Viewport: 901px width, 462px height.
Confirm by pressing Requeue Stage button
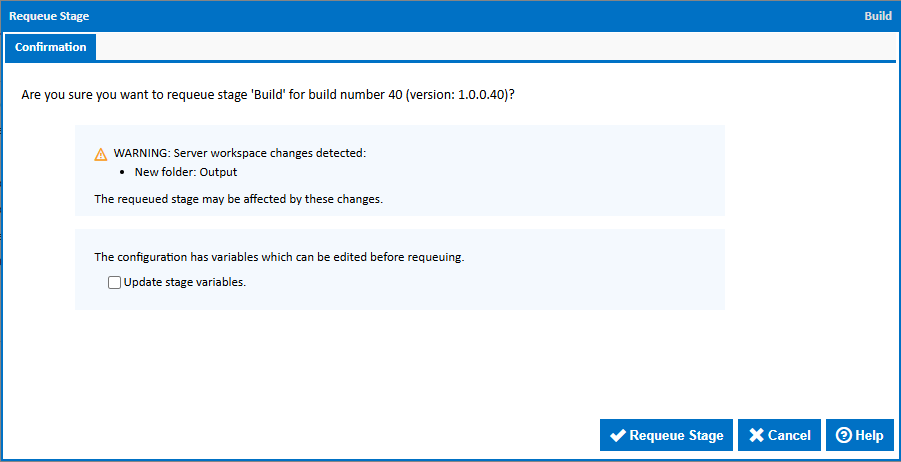point(666,435)
